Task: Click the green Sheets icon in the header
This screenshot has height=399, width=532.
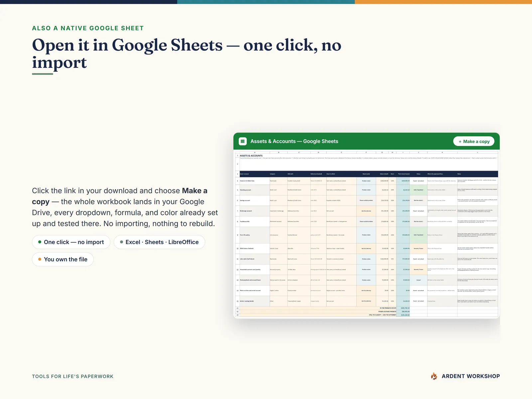Action: (243, 141)
